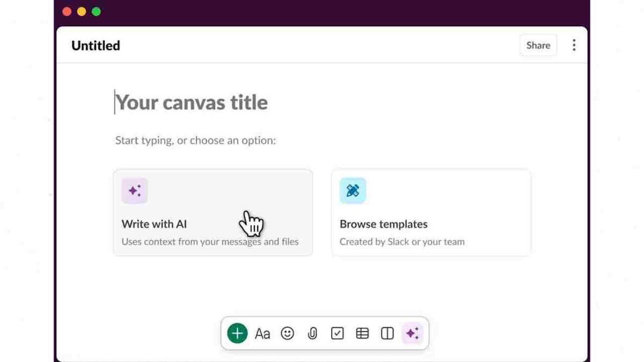Open Browse templates created by Slack
The image size is (644, 362).
tap(431, 212)
